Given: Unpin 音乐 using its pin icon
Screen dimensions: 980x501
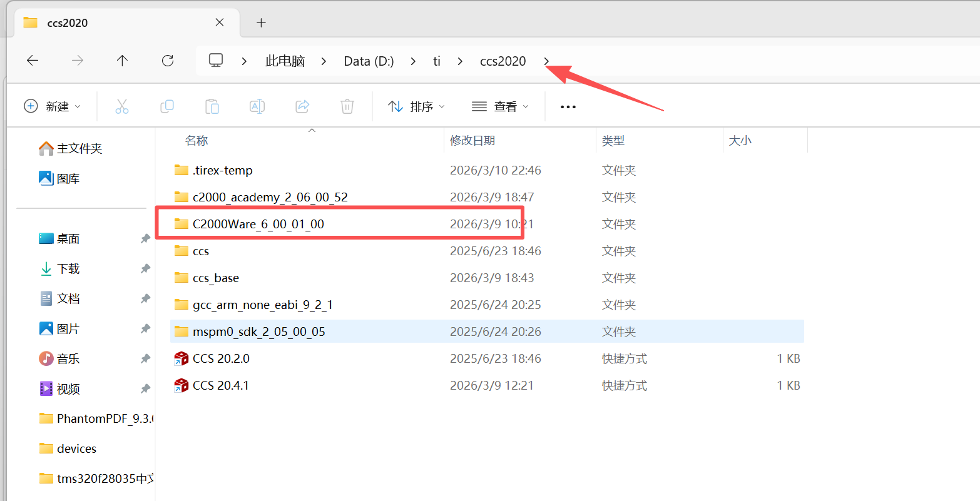Looking at the screenshot, I should point(145,358).
